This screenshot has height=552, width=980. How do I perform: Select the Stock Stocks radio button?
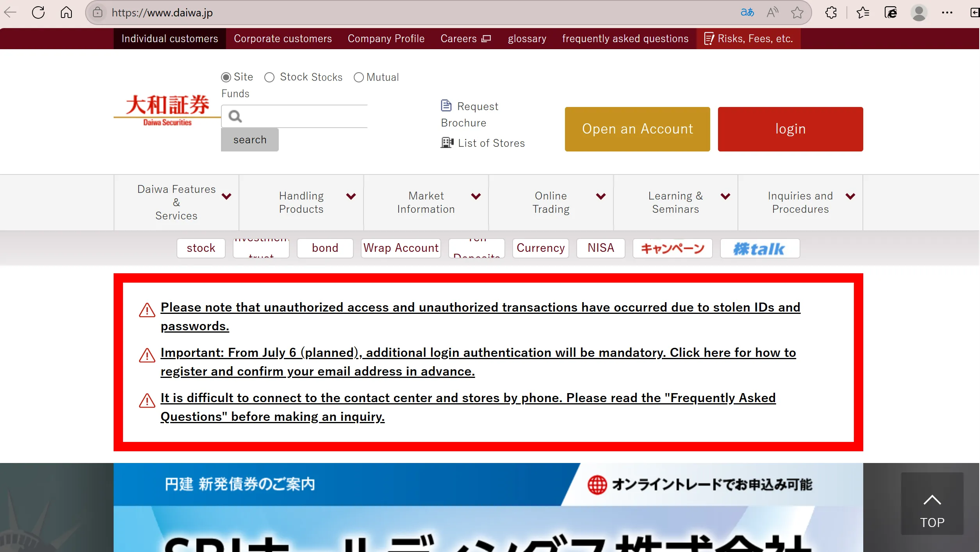coord(269,77)
